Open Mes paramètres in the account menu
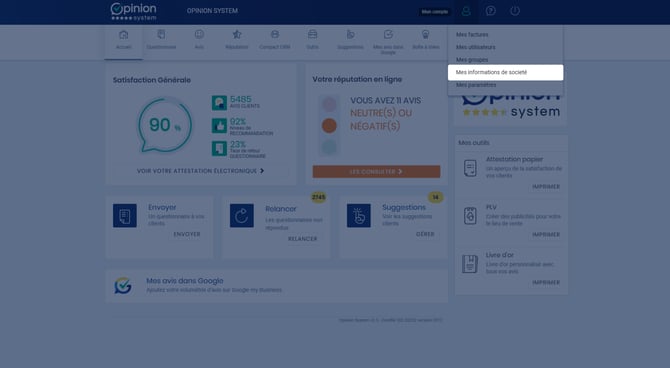The width and height of the screenshot is (670, 368). (476, 85)
